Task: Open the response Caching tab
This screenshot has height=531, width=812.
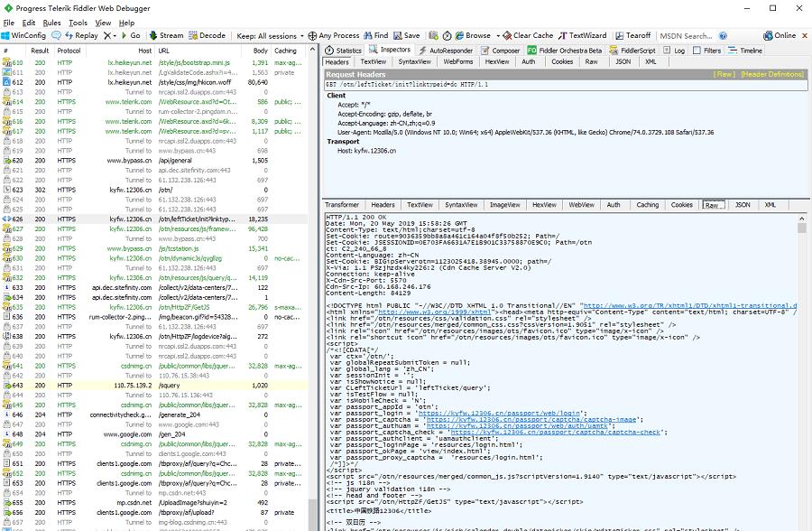Action: 647,205
